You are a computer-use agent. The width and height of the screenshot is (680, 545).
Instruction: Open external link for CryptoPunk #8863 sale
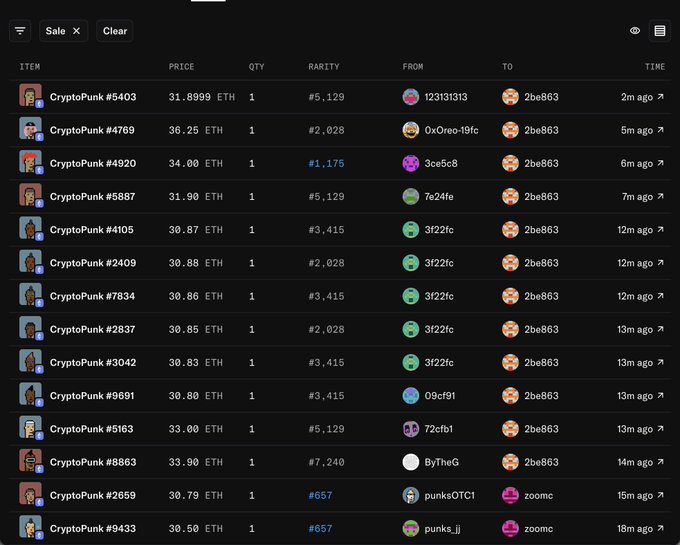pyautogui.click(x=660, y=462)
